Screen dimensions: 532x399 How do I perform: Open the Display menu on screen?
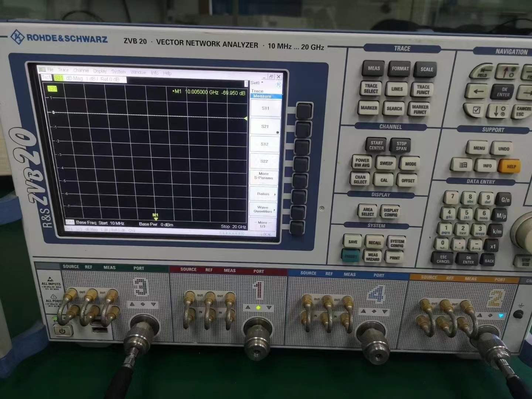click(x=100, y=71)
